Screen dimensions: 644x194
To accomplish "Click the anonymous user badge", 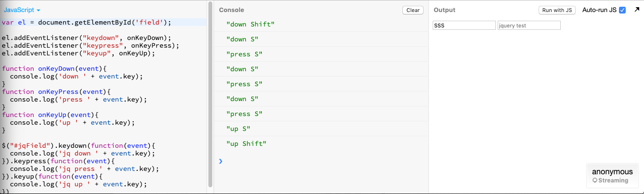I will click(x=612, y=172).
